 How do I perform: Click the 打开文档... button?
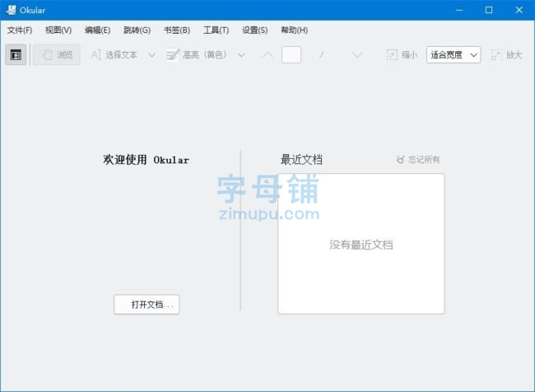pos(147,304)
